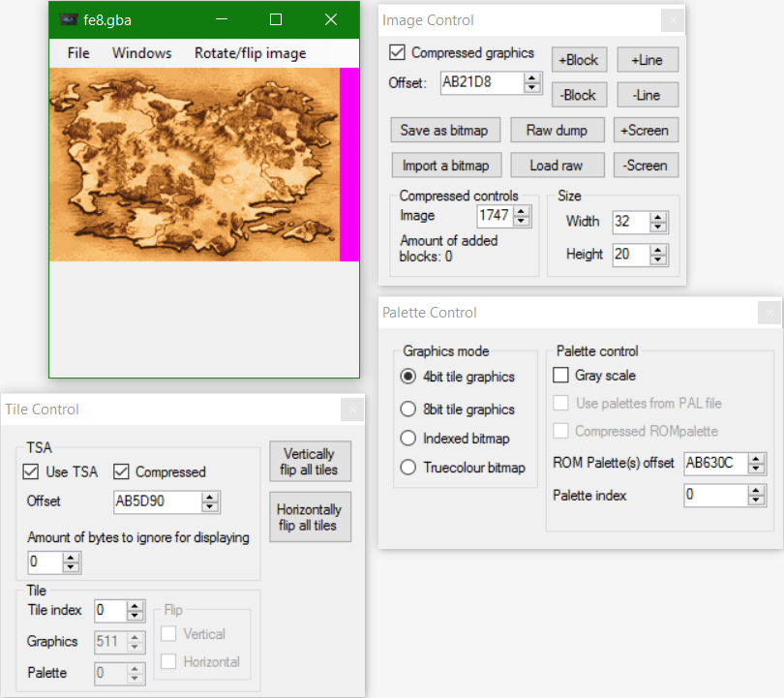This screenshot has height=698, width=784.
Task: Click the fe8.gba window title icon
Action: (x=69, y=19)
